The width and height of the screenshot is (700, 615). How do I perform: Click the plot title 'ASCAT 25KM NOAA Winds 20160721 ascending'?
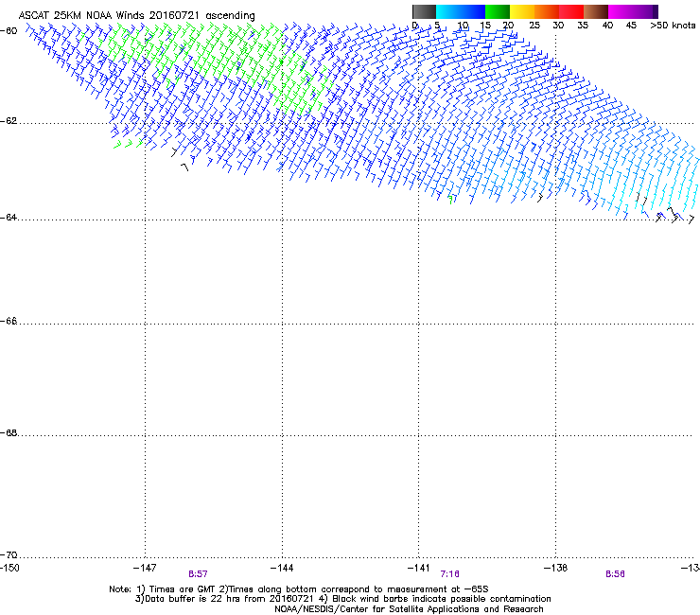(x=136, y=15)
